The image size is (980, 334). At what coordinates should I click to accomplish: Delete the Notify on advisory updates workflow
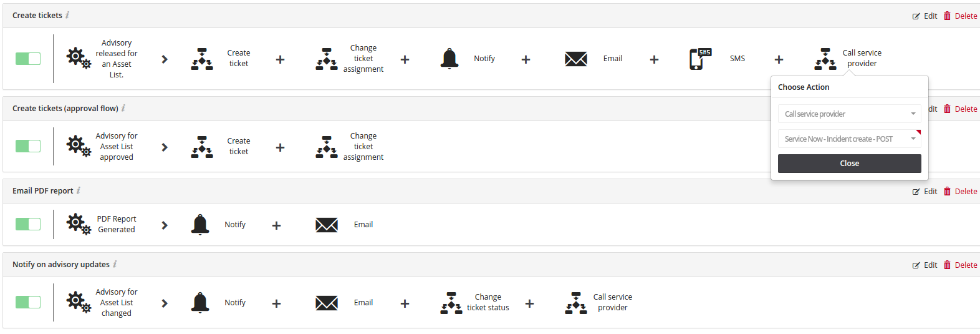(960, 265)
